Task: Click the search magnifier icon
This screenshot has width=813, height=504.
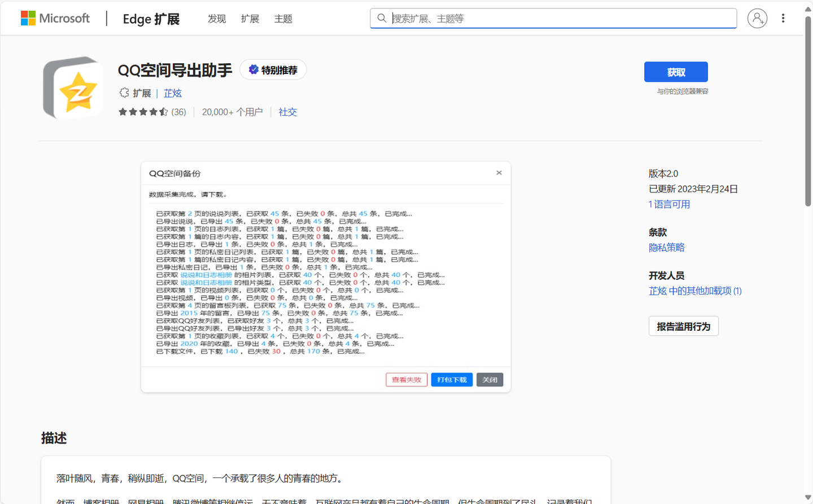Action: coord(382,18)
